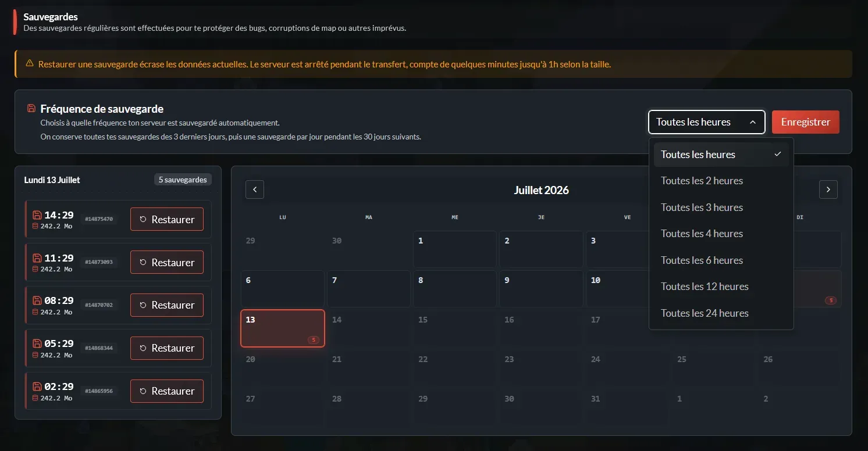Viewport: 868px width, 451px height.
Task: Restore the 14:29 backup
Action: point(167,219)
